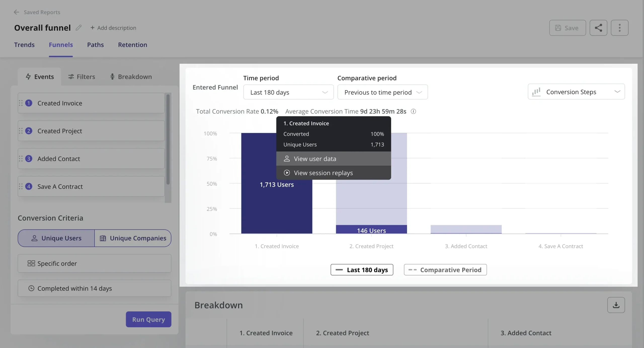
Task: Click the drag handle on Created Invoice step
Action: pyautogui.click(x=21, y=103)
